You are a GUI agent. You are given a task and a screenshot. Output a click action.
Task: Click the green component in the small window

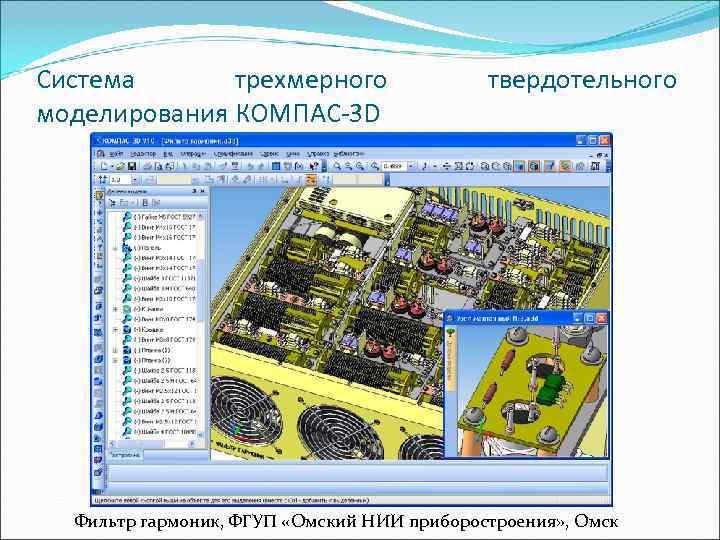click(551, 392)
